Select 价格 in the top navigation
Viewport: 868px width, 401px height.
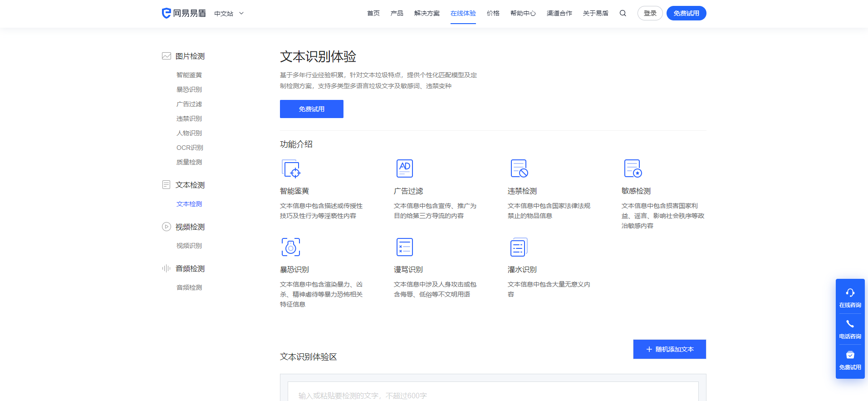coord(493,13)
